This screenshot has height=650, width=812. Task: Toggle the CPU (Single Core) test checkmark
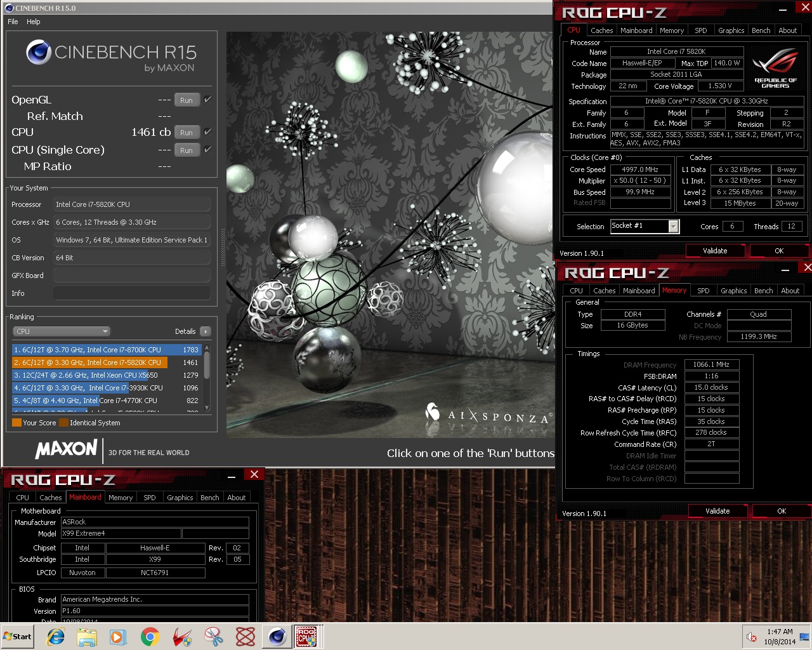[x=207, y=150]
